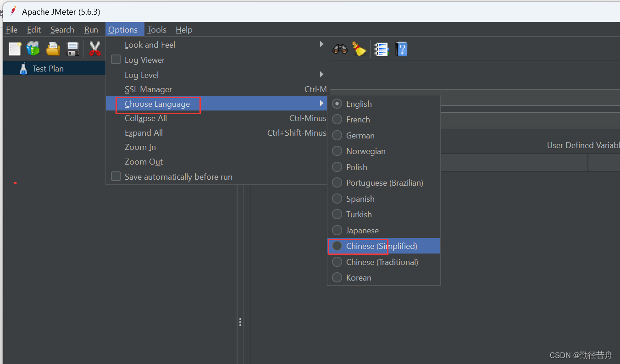Open the Run menu
This screenshot has height=364, width=620.
click(91, 29)
